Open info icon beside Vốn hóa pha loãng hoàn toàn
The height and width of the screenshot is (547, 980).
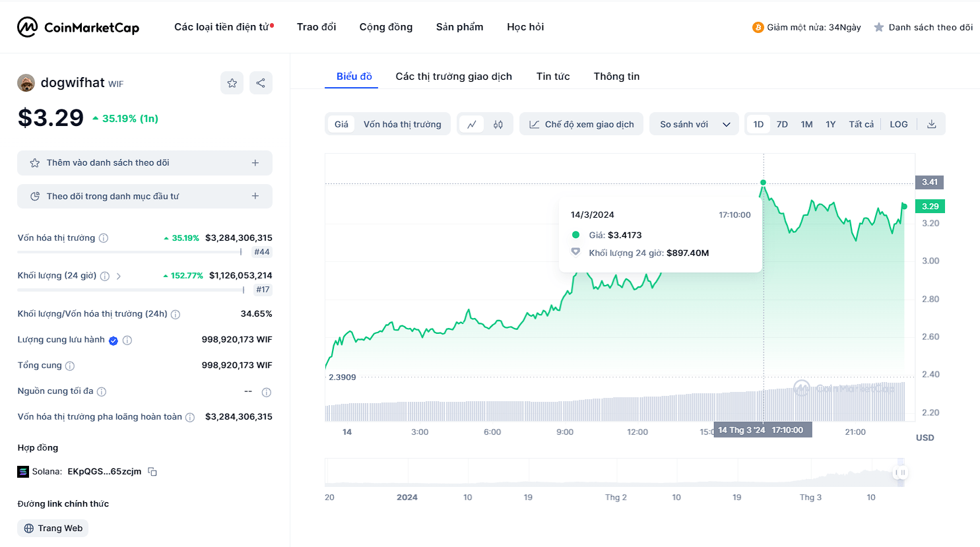(x=190, y=418)
